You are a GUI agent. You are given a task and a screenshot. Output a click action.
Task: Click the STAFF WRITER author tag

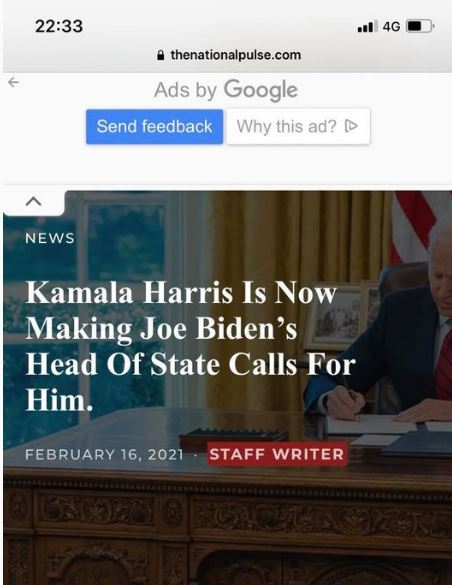pos(277,454)
